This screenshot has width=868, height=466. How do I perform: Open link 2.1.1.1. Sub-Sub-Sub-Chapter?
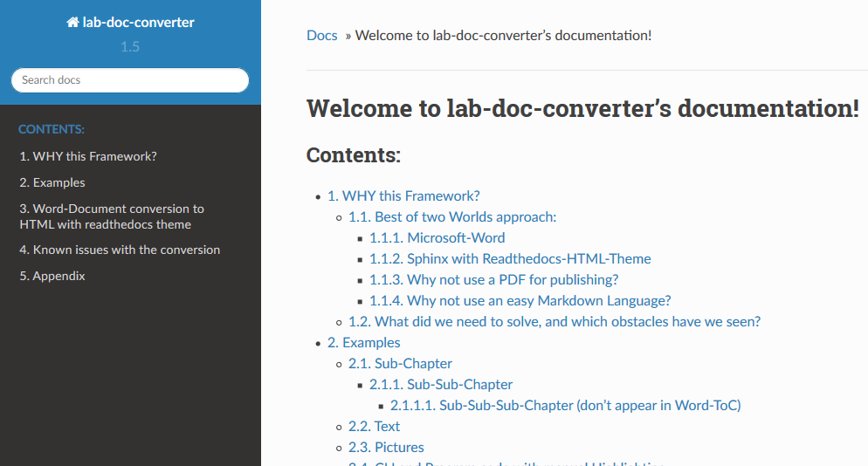[x=566, y=406]
